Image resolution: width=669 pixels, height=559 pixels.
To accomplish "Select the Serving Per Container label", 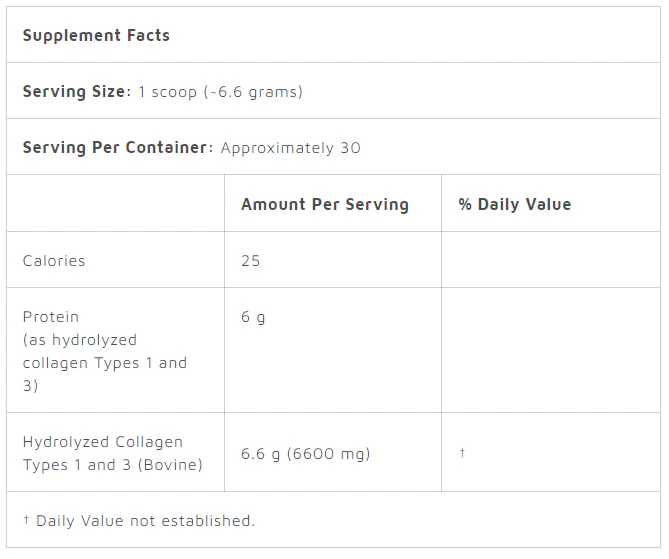I will click(118, 148).
